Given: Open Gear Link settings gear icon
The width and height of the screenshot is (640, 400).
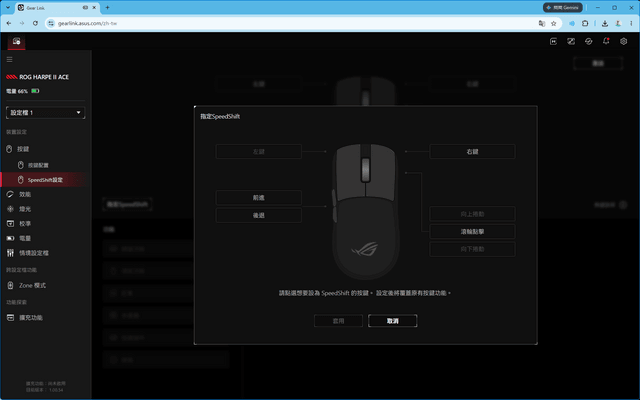Looking at the screenshot, I should click(624, 41).
